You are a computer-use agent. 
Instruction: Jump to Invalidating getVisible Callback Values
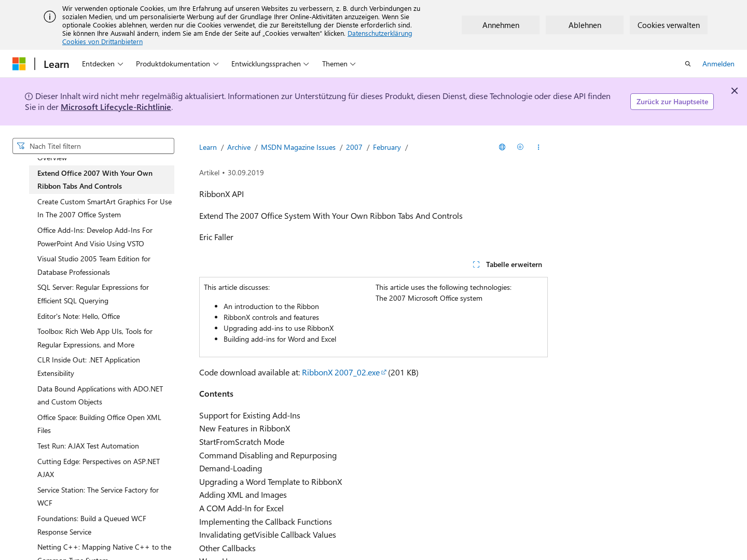coord(268,535)
